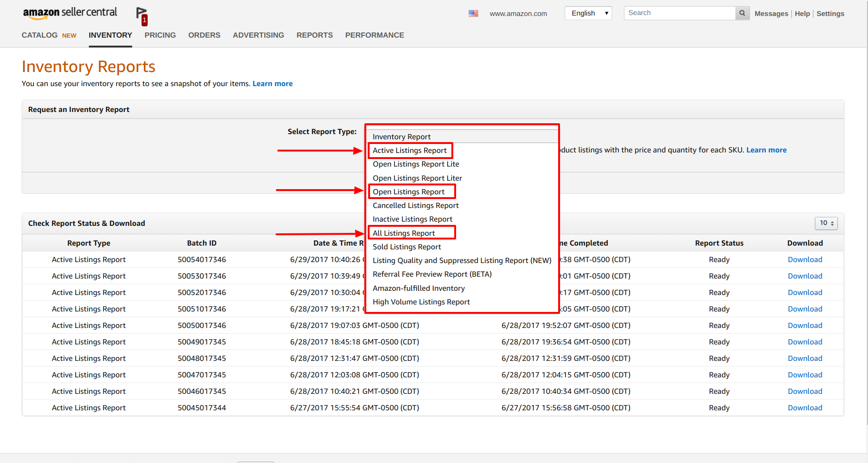Download report batch 50049017345
Viewport: 868px width, 463px height.
point(805,342)
